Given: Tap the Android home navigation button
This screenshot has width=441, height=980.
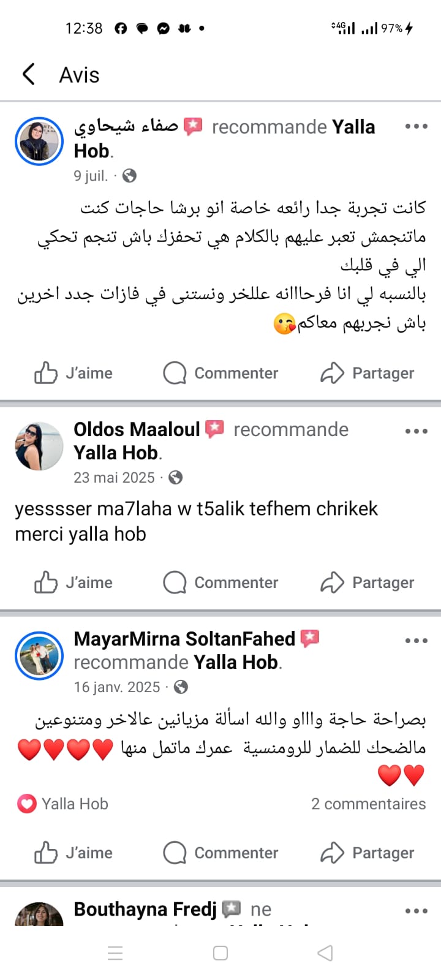Looking at the screenshot, I should pyautogui.click(x=221, y=953).
